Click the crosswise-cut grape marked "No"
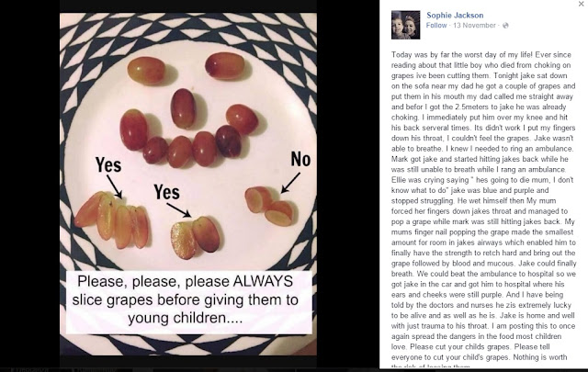Image resolution: width=588 pixels, height=372 pixels. tap(269, 206)
